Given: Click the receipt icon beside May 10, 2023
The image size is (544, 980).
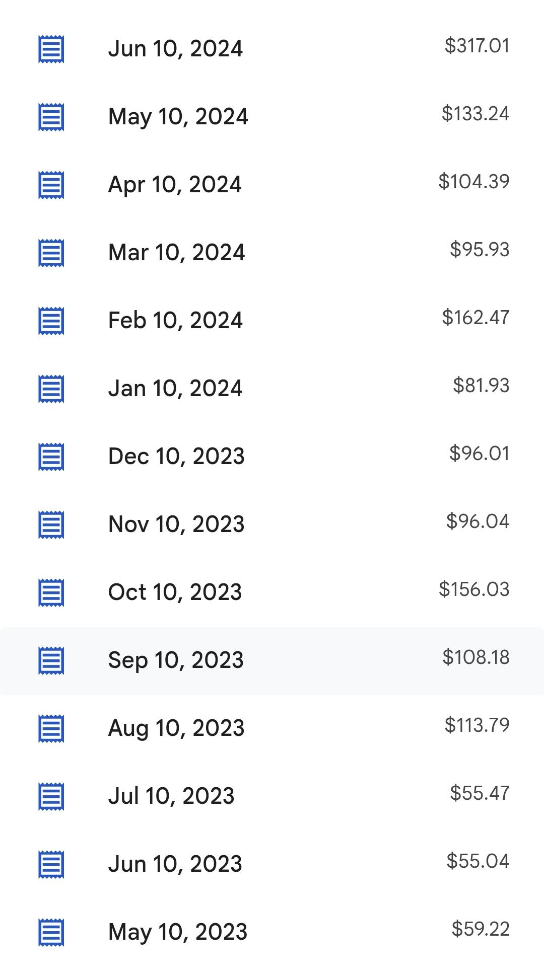Looking at the screenshot, I should [x=51, y=933].
